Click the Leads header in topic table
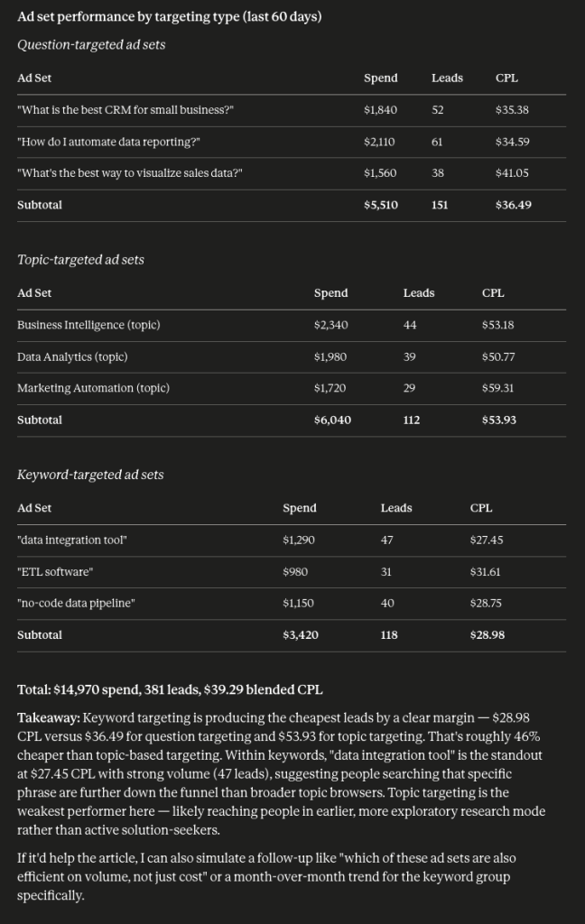Screen dimensions: 585x924 tap(419, 293)
